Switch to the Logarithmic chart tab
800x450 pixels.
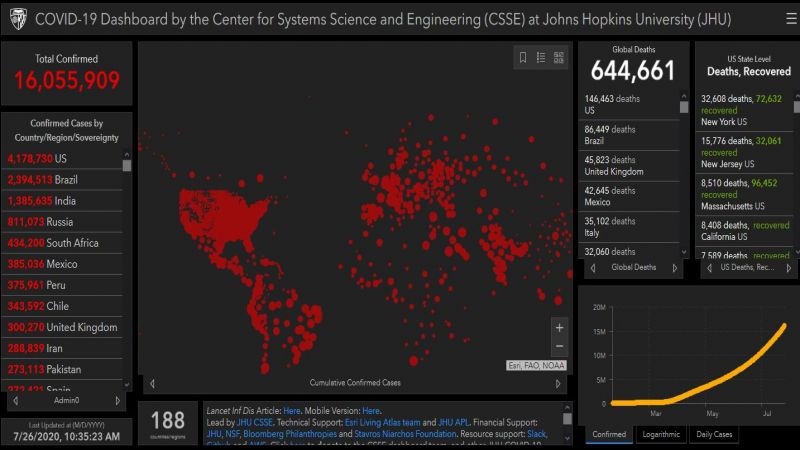coord(661,434)
